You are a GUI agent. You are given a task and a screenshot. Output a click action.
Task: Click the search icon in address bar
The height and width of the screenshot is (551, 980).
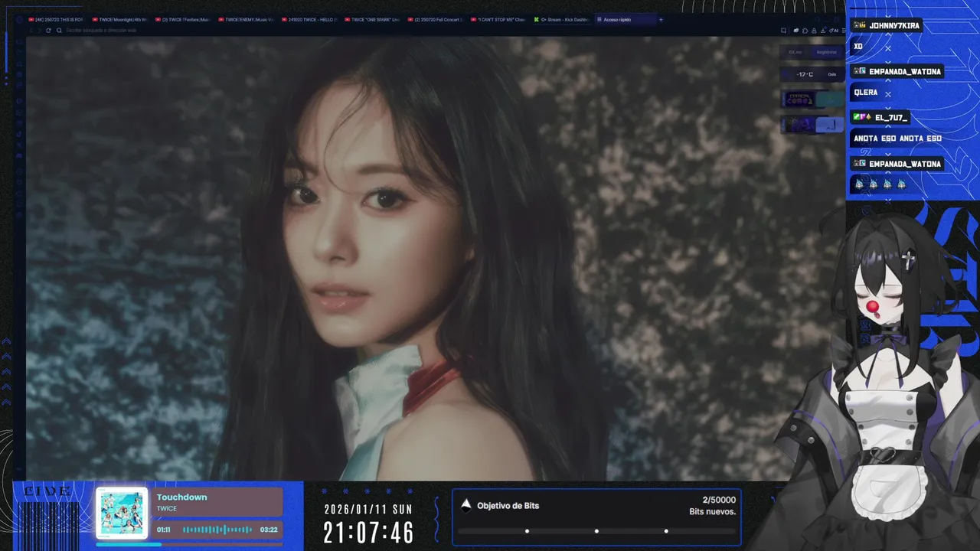coord(60,31)
